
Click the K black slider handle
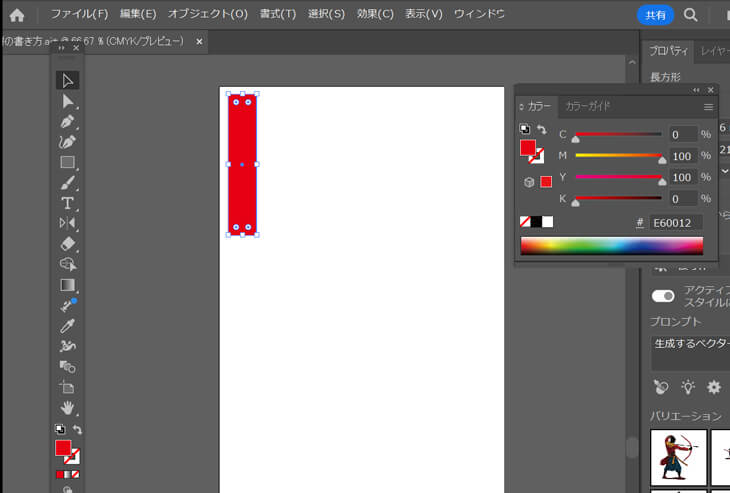(575, 203)
